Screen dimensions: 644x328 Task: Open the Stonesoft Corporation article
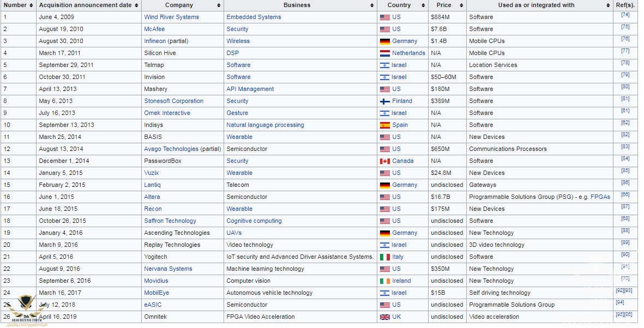pos(174,101)
